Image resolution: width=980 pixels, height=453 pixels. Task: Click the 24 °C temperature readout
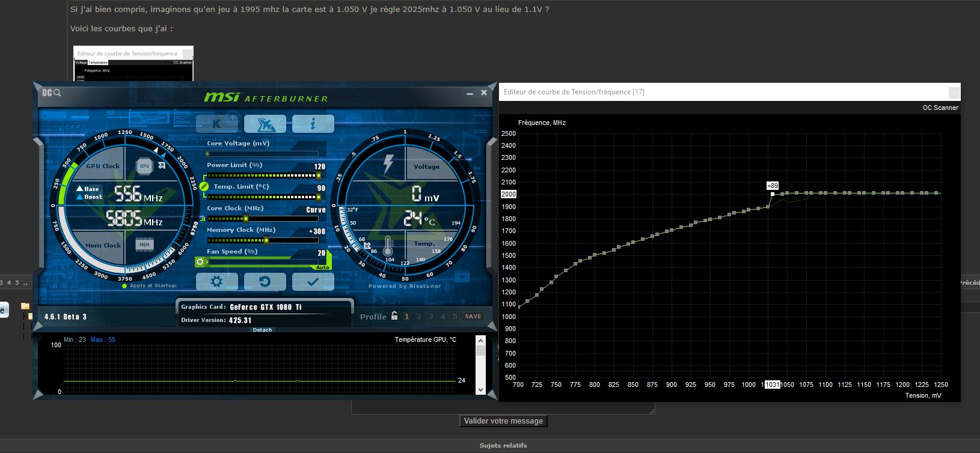pyautogui.click(x=419, y=218)
